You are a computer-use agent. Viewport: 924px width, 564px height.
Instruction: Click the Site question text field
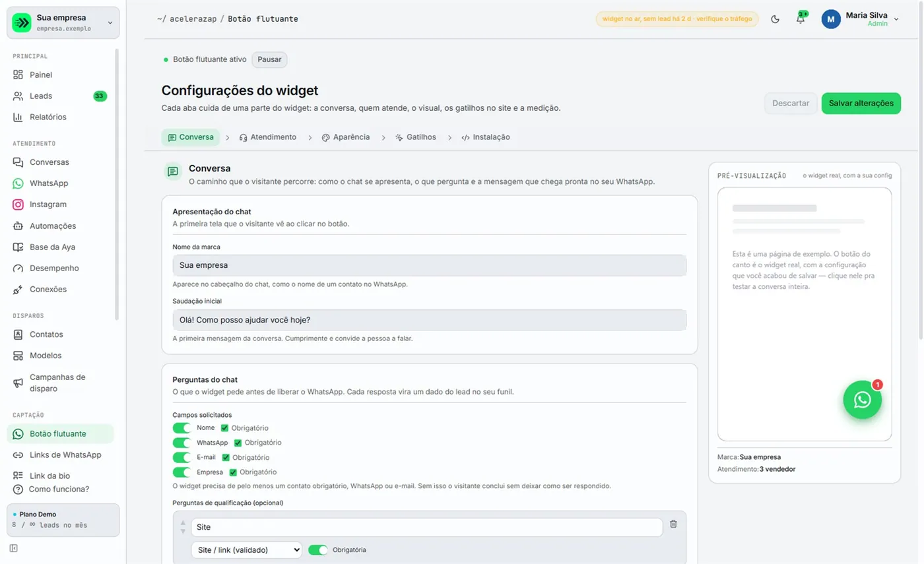pos(426,528)
